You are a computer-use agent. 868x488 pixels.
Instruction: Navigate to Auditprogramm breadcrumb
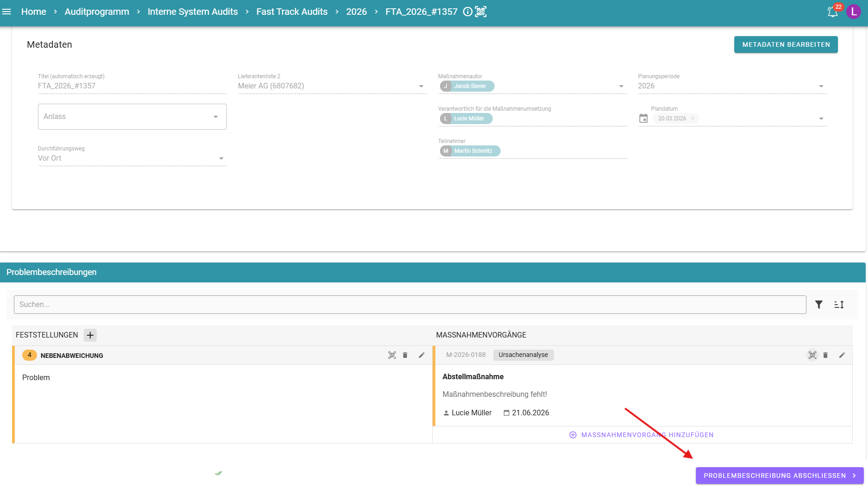(x=97, y=12)
